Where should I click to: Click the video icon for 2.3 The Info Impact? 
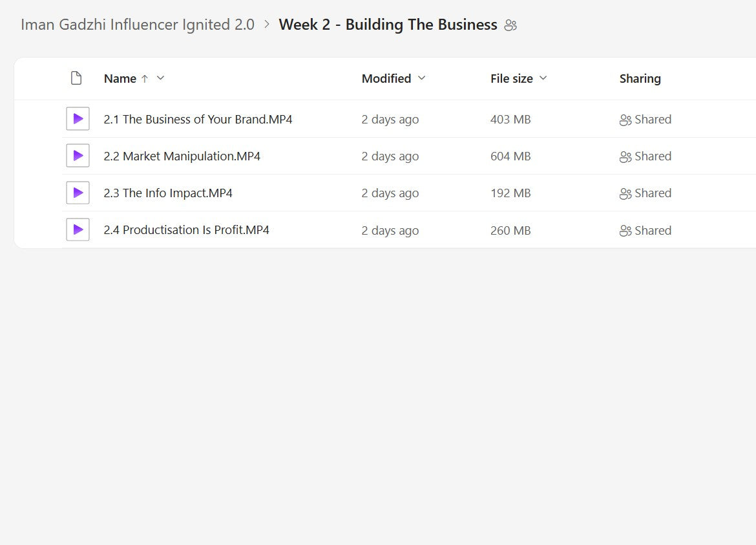(78, 193)
